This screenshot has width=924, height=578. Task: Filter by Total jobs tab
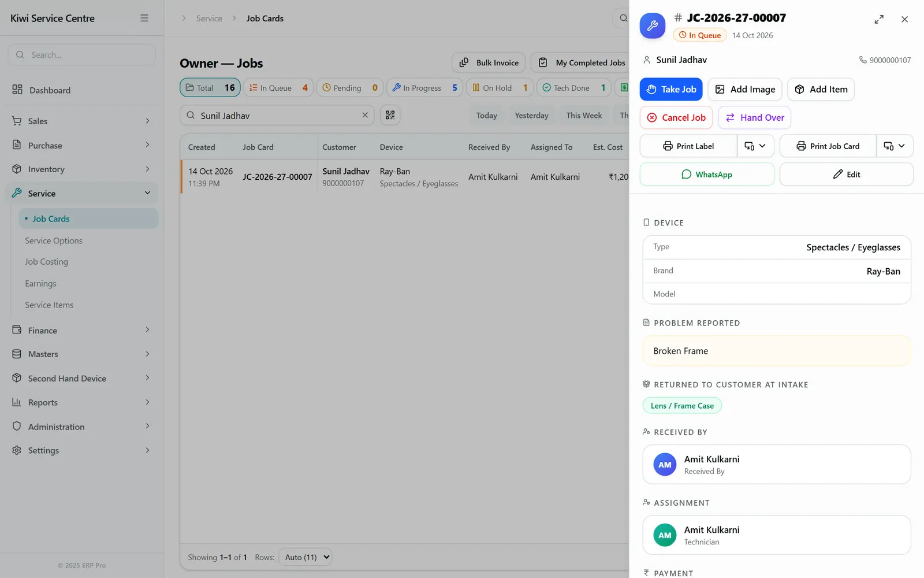point(210,87)
